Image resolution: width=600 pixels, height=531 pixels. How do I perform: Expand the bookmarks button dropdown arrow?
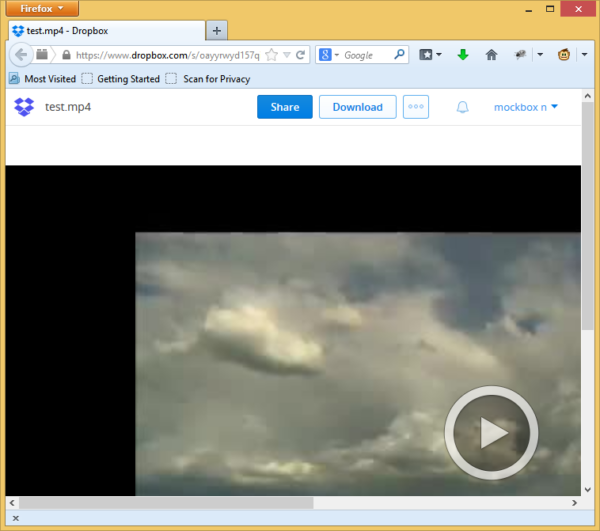[x=439, y=54]
